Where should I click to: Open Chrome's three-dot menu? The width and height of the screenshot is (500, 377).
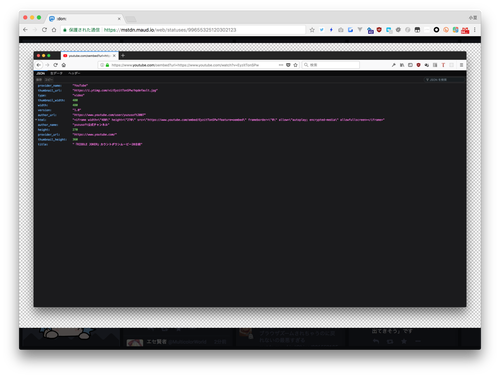tap(475, 30)
